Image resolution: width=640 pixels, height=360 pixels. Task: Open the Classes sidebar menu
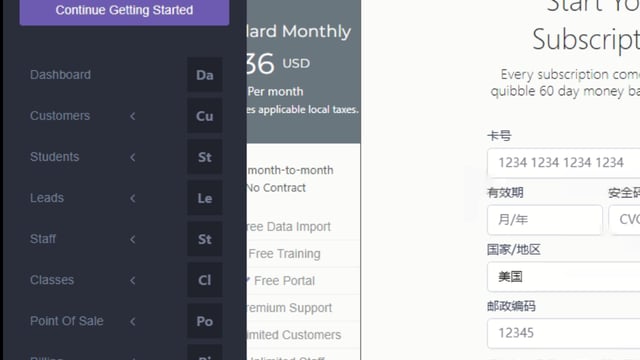tap(52, 280)
